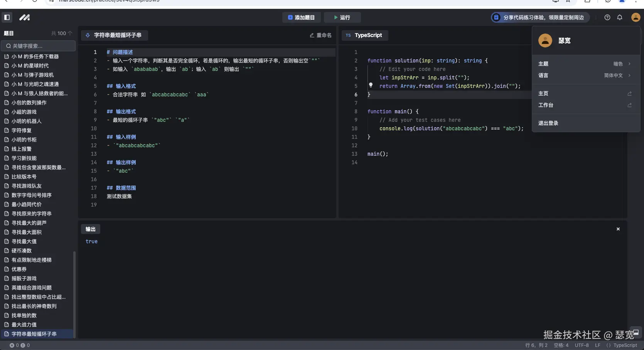This screenshot has width=644, height=350.
Task: Run the code with 运行 button
Action: (x=342, y=17)
